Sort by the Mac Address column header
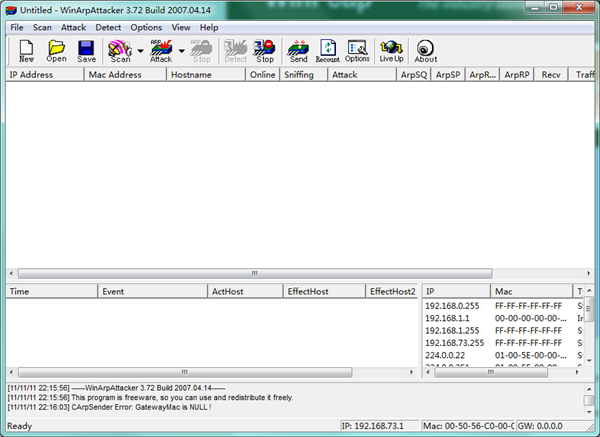Viewport: 600px width, 437px height. click(126, 75)
